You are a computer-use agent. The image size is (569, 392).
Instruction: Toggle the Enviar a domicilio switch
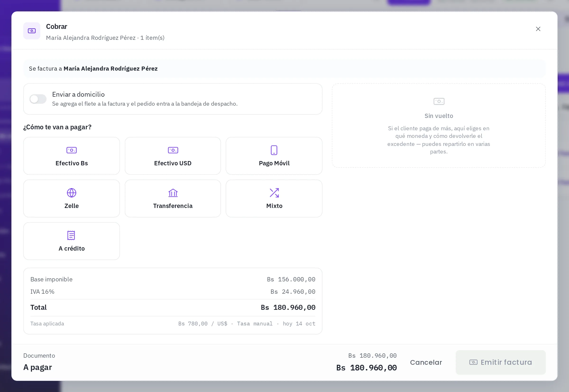(x=38, y=99)
